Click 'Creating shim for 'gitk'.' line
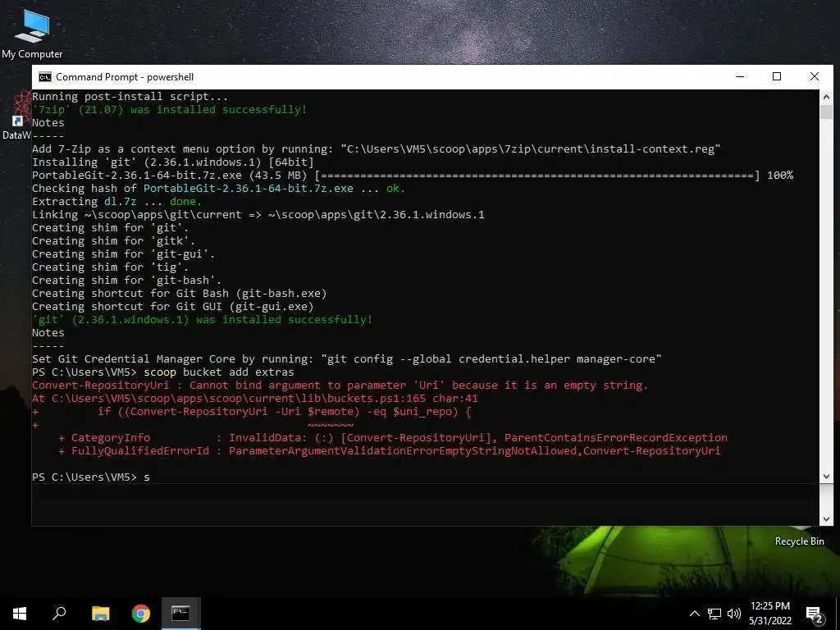Screen dimensions: 840x630 coord(113,240)
